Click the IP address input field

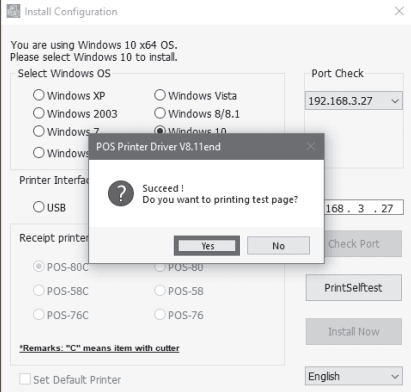pos(364,208)
